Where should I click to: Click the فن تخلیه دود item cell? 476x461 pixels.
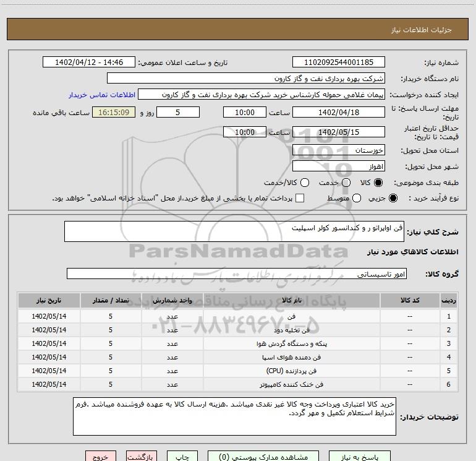point(291,330)
